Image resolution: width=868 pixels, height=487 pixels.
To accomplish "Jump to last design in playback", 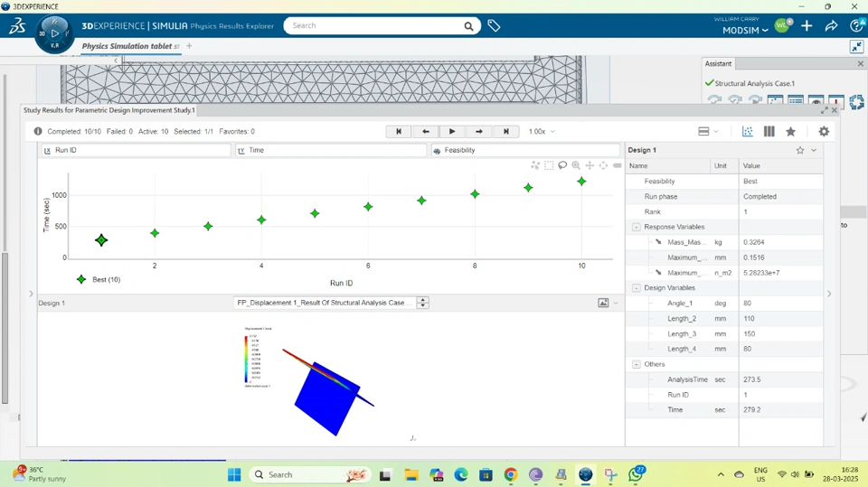I will pos(505,131).
